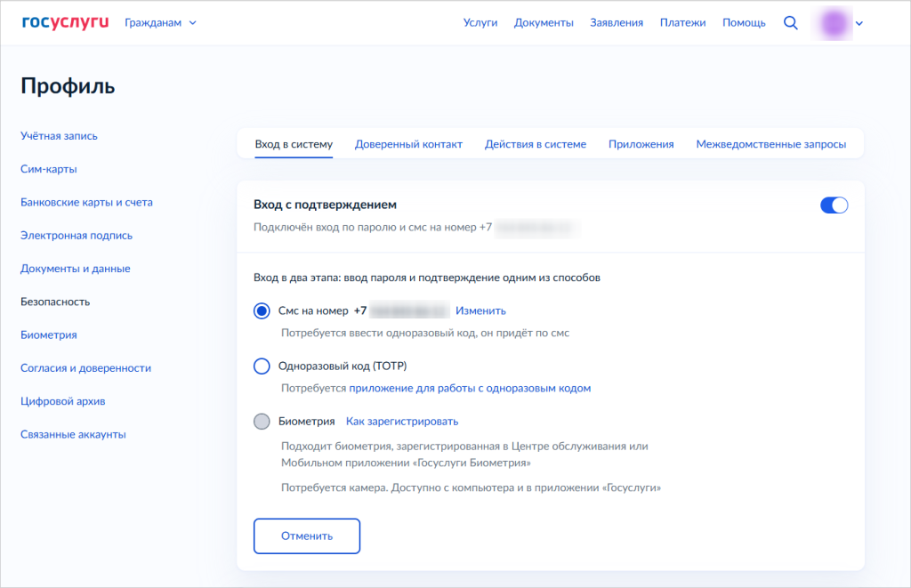Open search with the magnifier icon
Image resolution: width=911 pixels, height=588 pixels.
(790, 23)
